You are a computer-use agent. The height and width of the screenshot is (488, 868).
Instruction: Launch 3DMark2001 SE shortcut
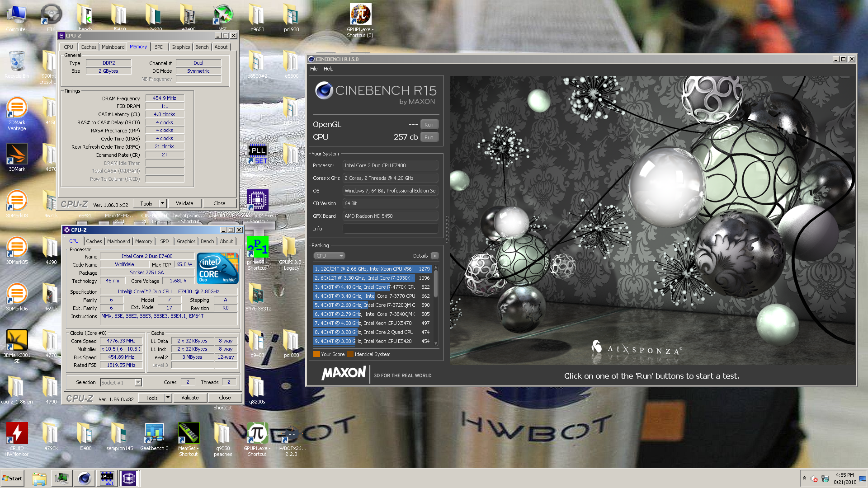click(x=17, y=346)
